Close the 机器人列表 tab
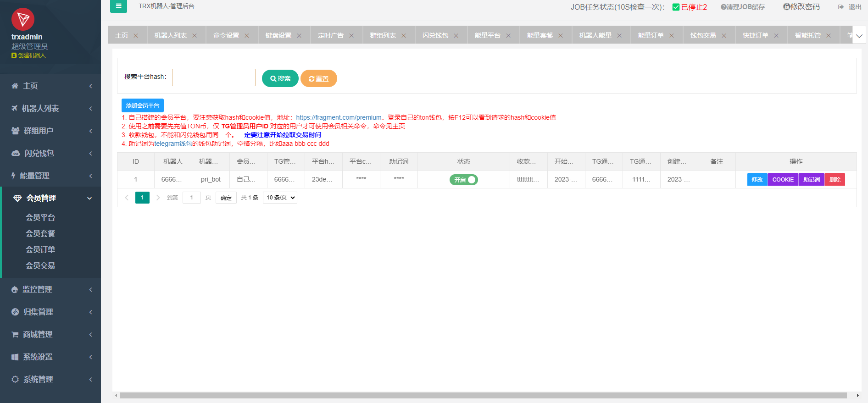 point(195,36)
